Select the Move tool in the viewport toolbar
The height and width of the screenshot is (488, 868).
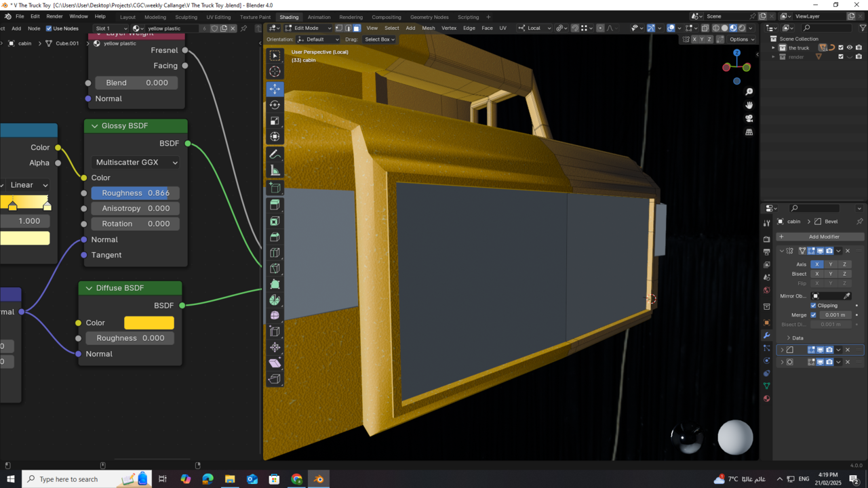[x=275, y=89]
